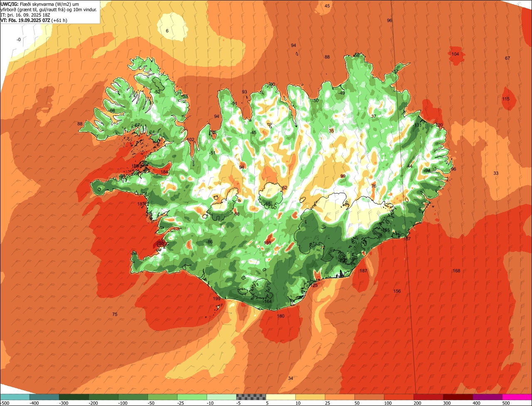Click the map value '156' in the southeast
Image resolution: width=532 pixels, height=406 pixels.
(397, 291)
